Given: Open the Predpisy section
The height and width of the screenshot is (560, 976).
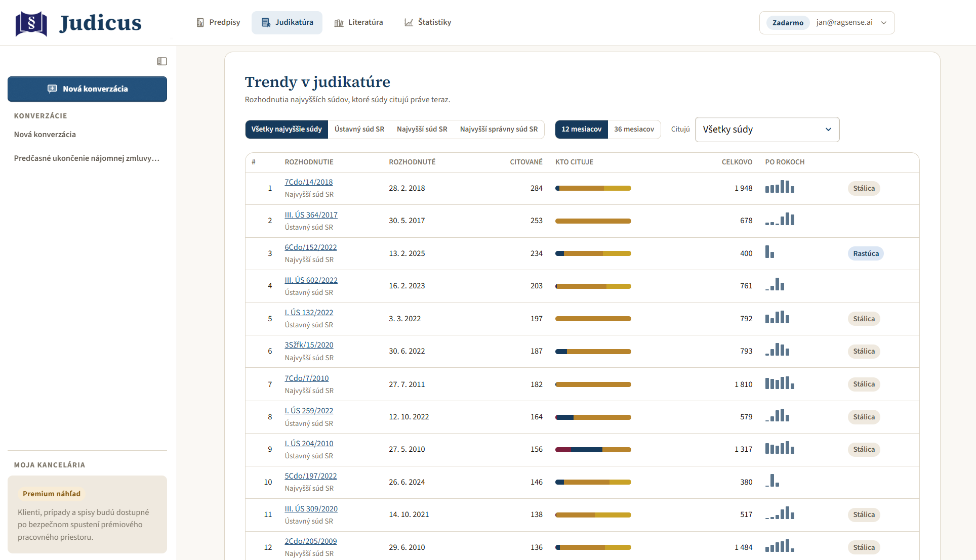Looking at the screenshot, I should [218, 22].
